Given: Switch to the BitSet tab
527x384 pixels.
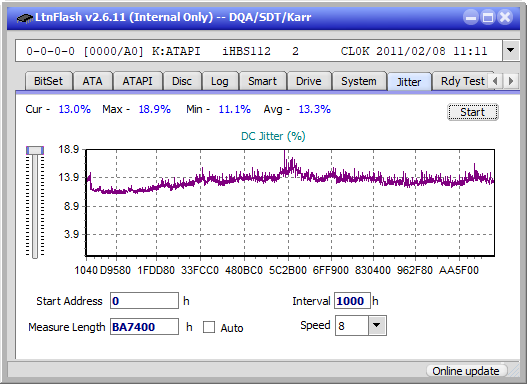Looking at the screenshot, I should [48, 81].
